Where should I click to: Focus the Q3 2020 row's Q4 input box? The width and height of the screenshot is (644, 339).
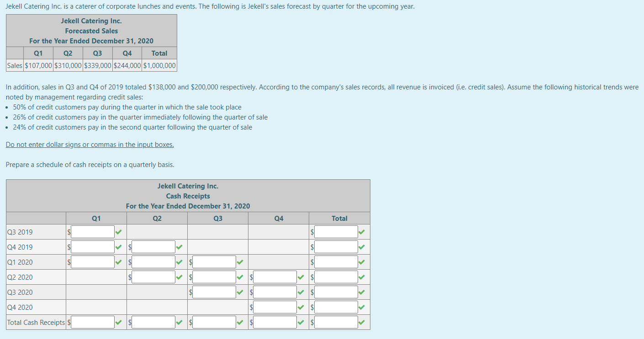point(275,292)
